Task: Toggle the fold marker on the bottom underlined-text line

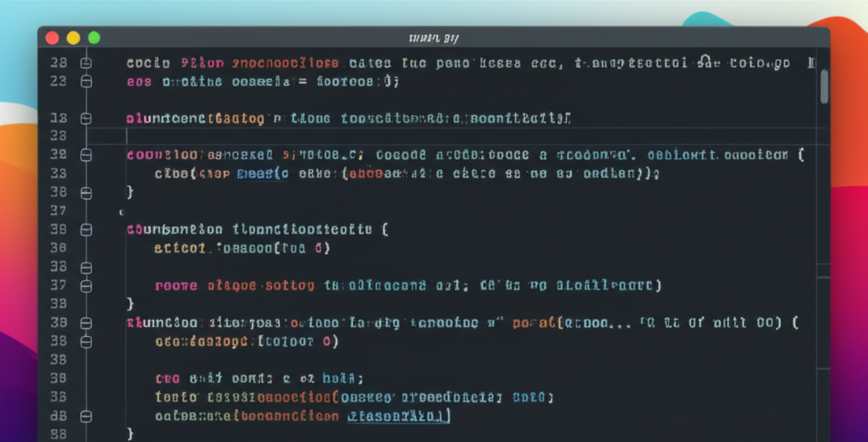Action: pos(85,416)
